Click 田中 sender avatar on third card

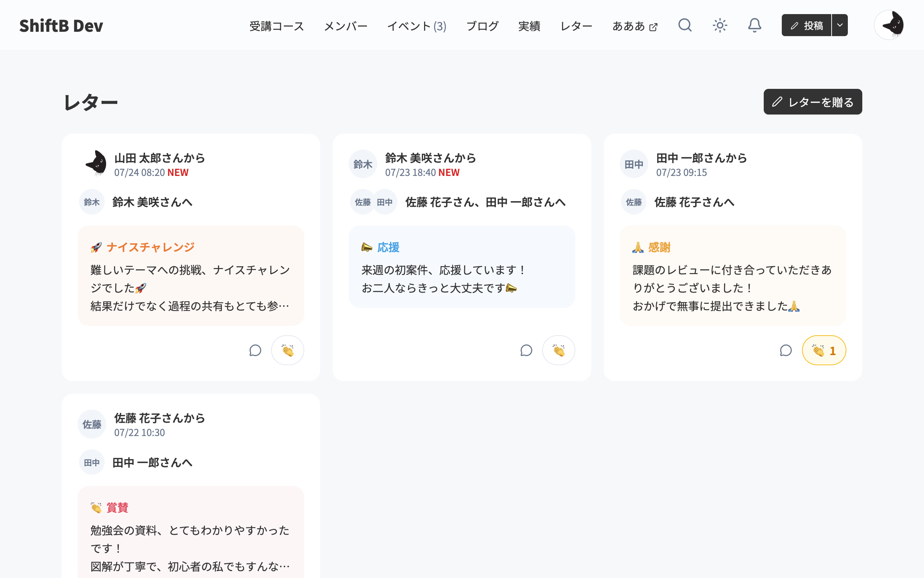click(634, 164)
